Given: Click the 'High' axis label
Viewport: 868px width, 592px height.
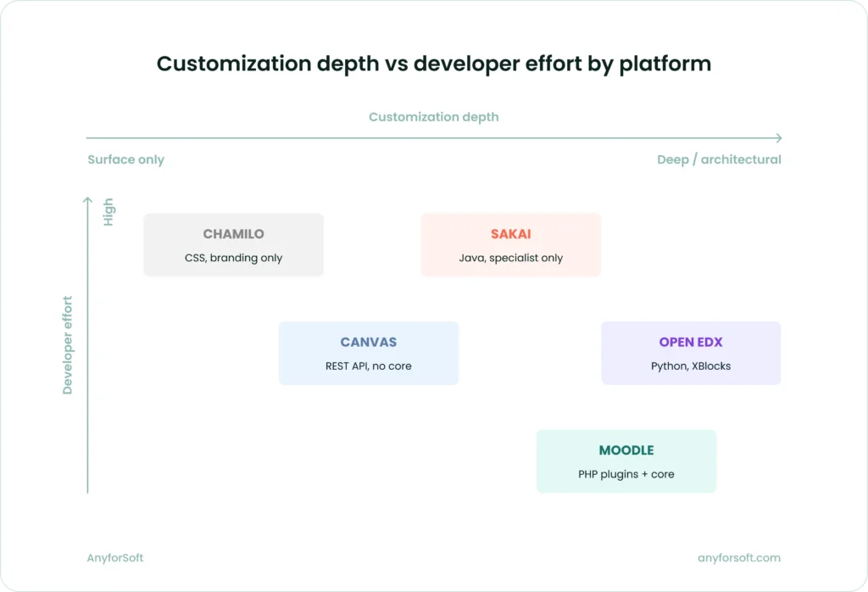Looking at the screenshot, I should tap(107, 211).
